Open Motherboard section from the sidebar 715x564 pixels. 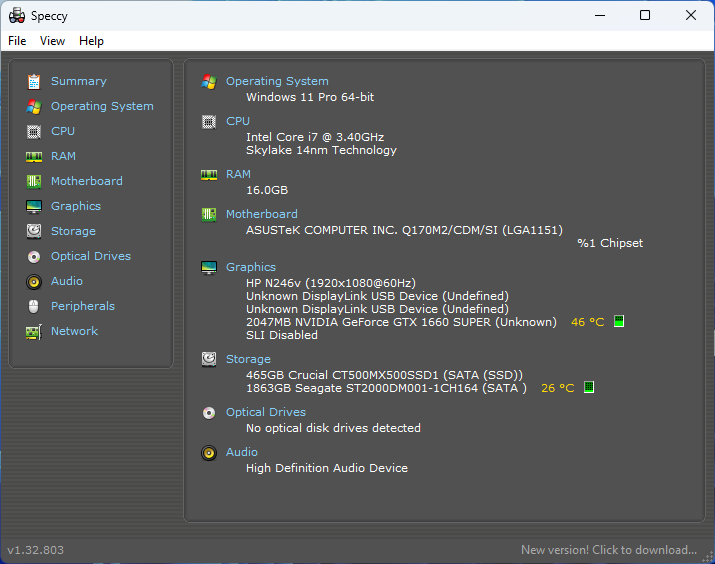click(87, 181)
